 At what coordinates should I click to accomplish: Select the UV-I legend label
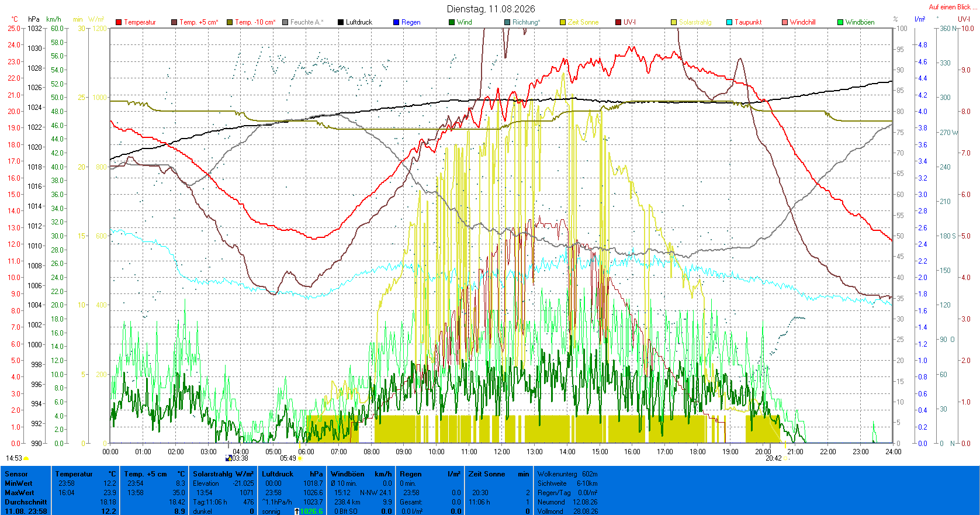point(629,22)
